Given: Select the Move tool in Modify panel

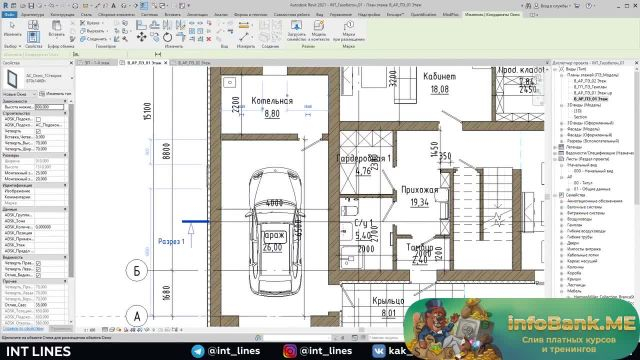Looking at the screenshot, I should [x=142, y=37].
